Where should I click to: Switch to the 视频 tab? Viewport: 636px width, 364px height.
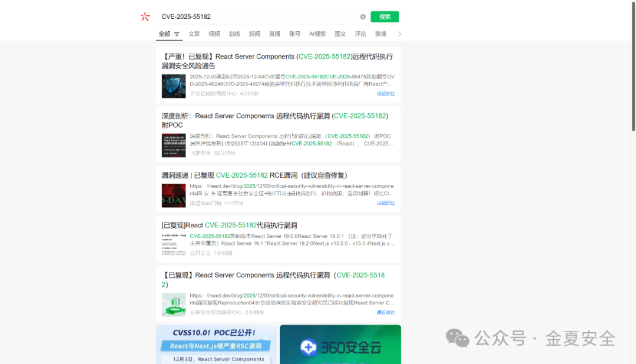pos(214,34)
